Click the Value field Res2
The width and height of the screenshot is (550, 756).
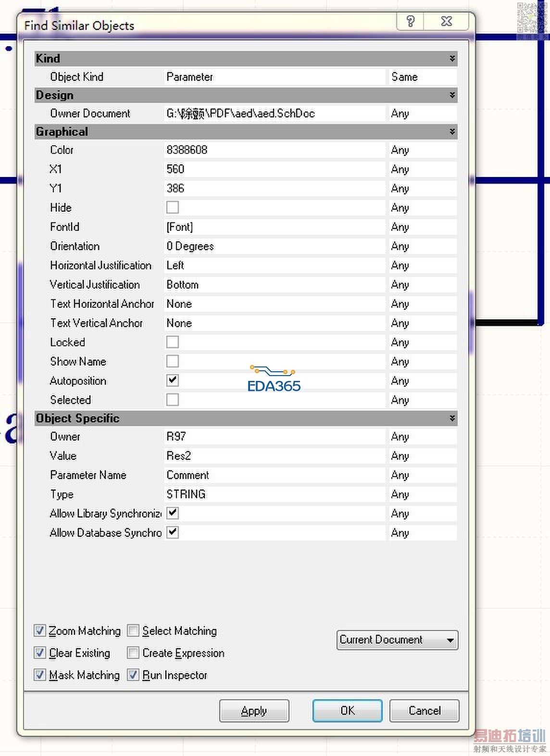tap(275, 456)
